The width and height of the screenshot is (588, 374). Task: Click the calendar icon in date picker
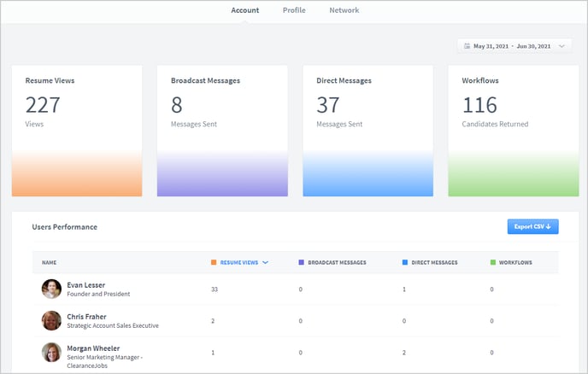467,46
